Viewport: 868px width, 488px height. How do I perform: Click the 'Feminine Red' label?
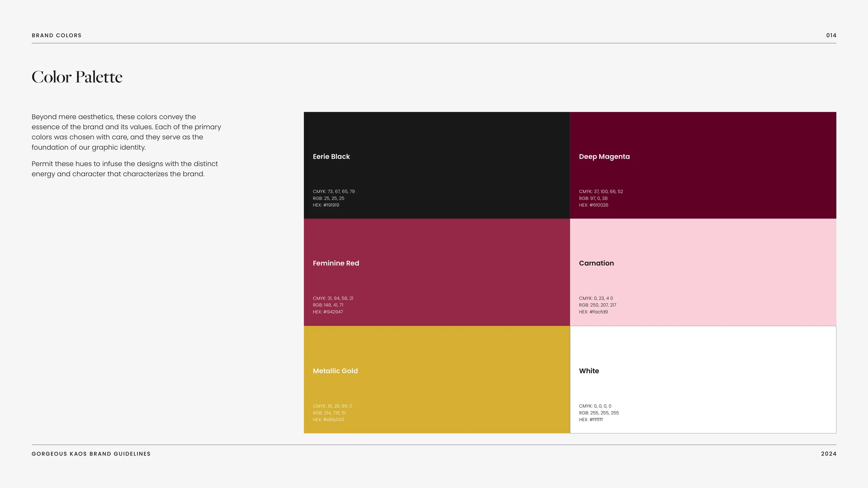coord(336,263)
